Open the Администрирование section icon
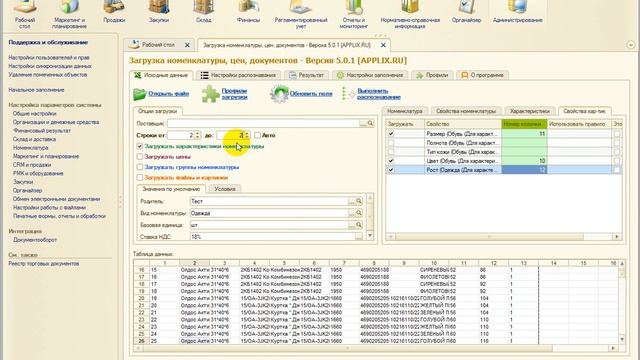The width and height of the screenshot is (640, 360). coord(518,7)
